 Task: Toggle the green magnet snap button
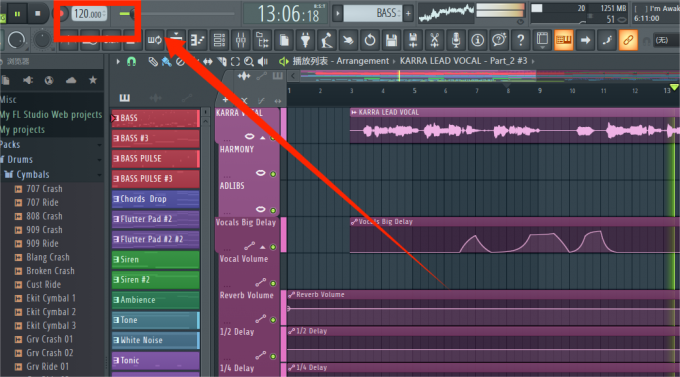[131, 62]
